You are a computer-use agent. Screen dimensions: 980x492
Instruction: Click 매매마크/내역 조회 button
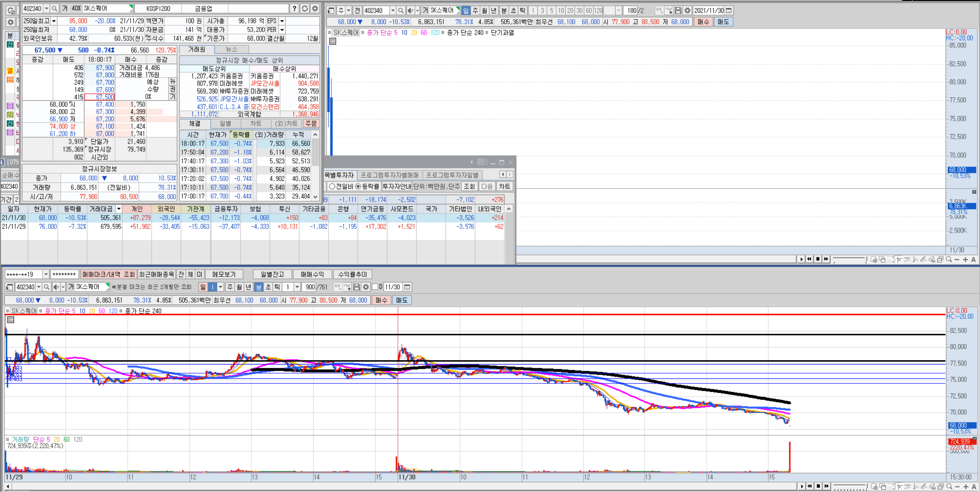[108, 274]
